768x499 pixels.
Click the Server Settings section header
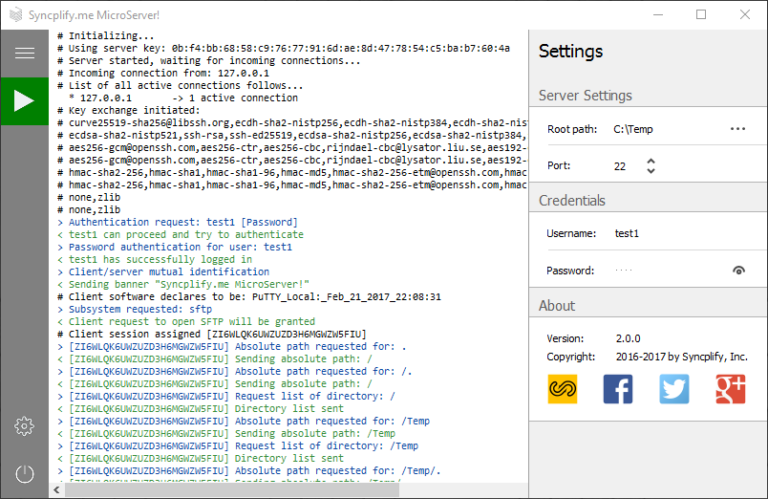(x=586, y=96)
